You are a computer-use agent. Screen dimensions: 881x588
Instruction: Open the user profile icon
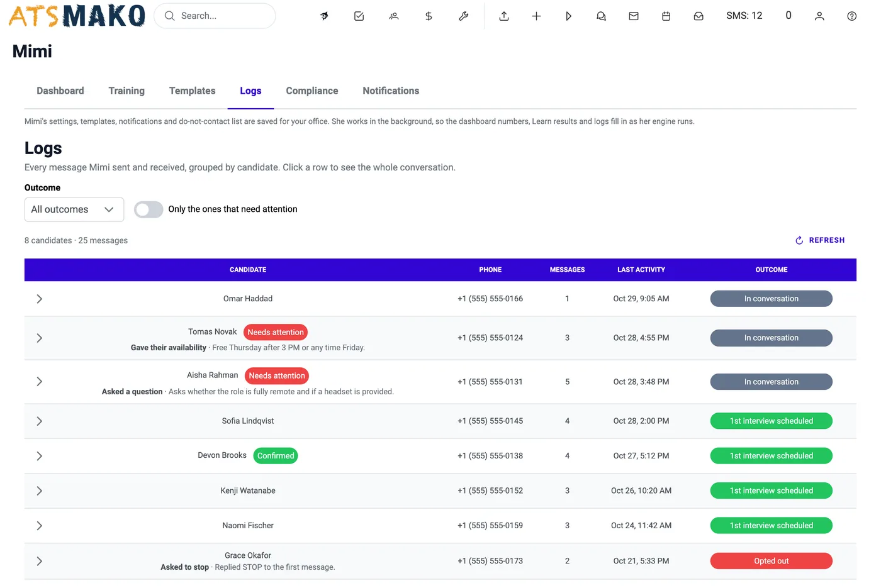(819, 16)
